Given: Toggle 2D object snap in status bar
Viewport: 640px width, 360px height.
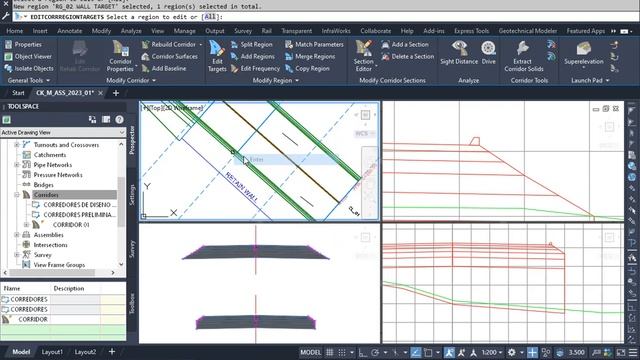Looking at the screenshot, I should [x=428, y=352].
